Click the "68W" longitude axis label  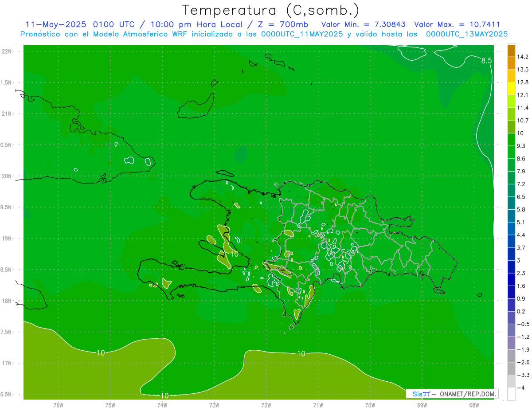click(x=474, y=405)
